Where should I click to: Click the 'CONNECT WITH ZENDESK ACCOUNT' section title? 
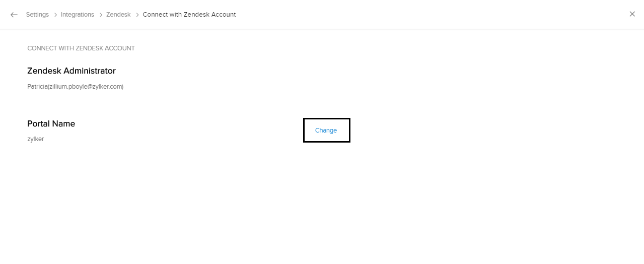[81, 48]
